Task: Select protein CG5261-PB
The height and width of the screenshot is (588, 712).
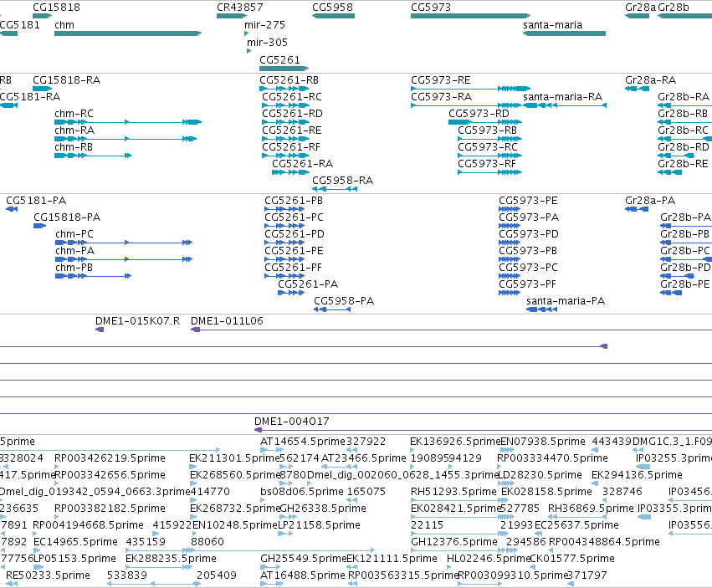Action: pos(284,209)
